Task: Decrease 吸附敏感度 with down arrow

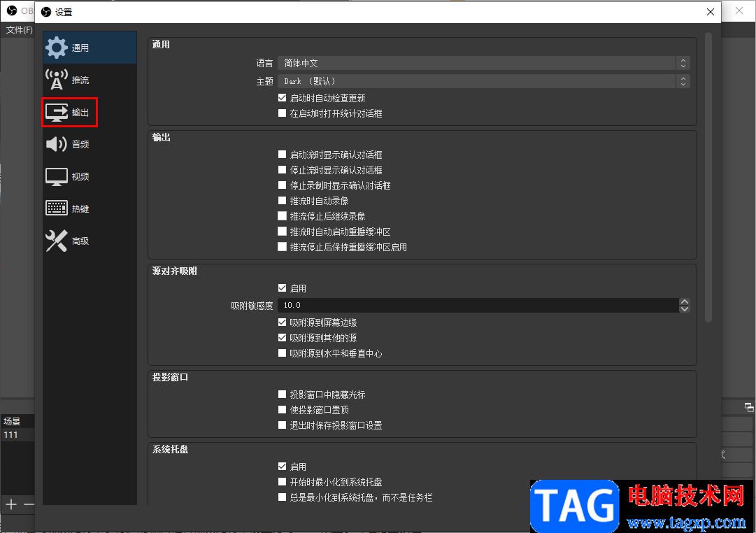Action: coord(684,308)
